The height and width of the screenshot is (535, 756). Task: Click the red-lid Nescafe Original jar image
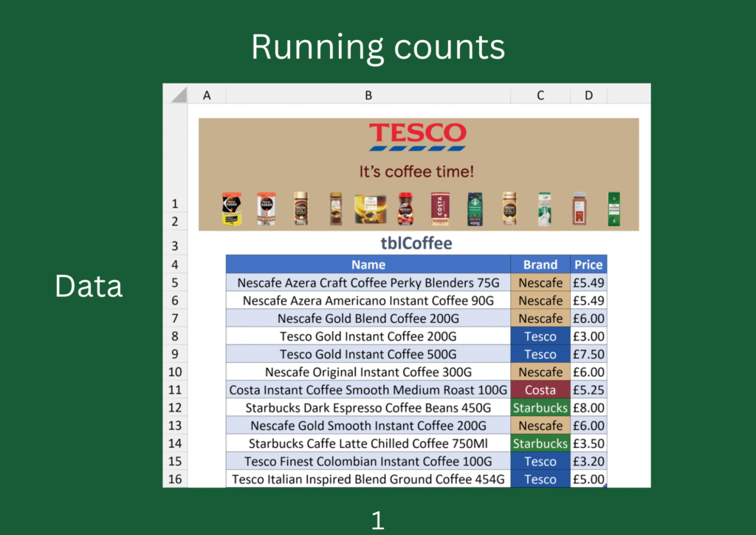pos(405,209)
